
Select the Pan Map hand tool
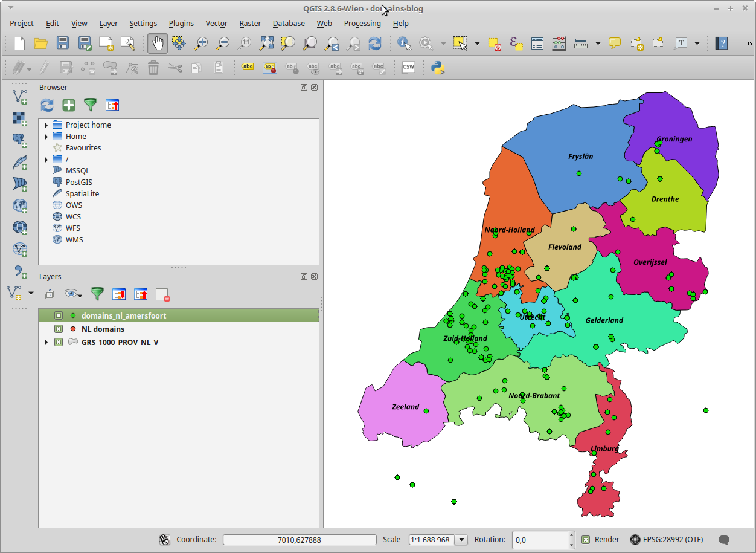pos(157,44)
